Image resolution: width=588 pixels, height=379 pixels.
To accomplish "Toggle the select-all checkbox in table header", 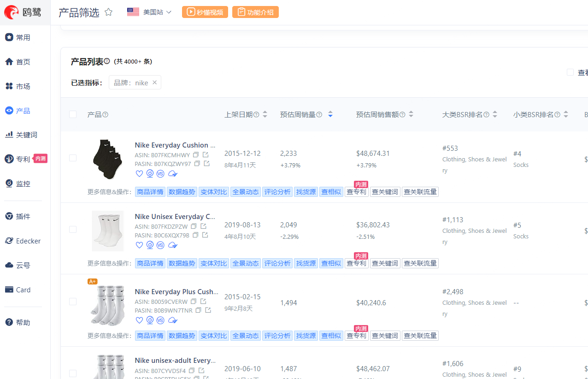I will point(73,114).
